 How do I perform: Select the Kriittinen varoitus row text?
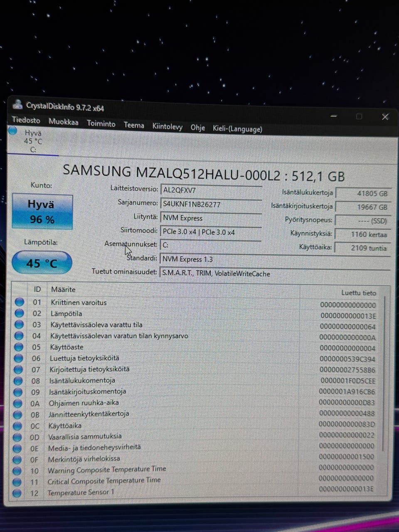79,303
